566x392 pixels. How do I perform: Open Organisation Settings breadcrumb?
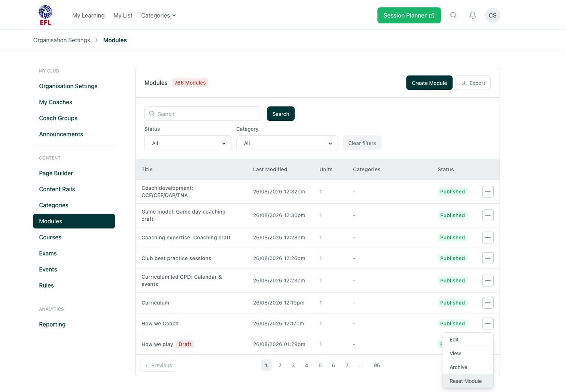[x=62, y=40]
